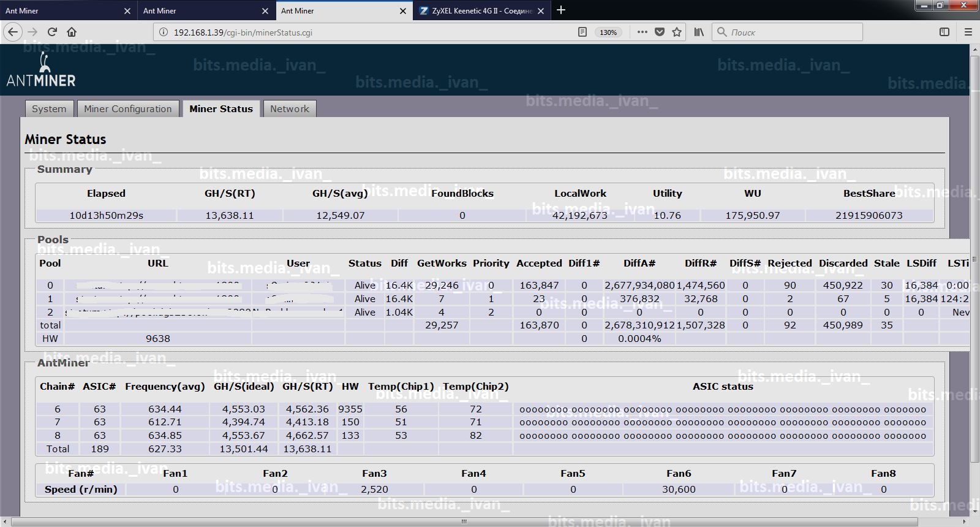
Task: Click LocalWork value 42,192,673
Action: (579, 215)
